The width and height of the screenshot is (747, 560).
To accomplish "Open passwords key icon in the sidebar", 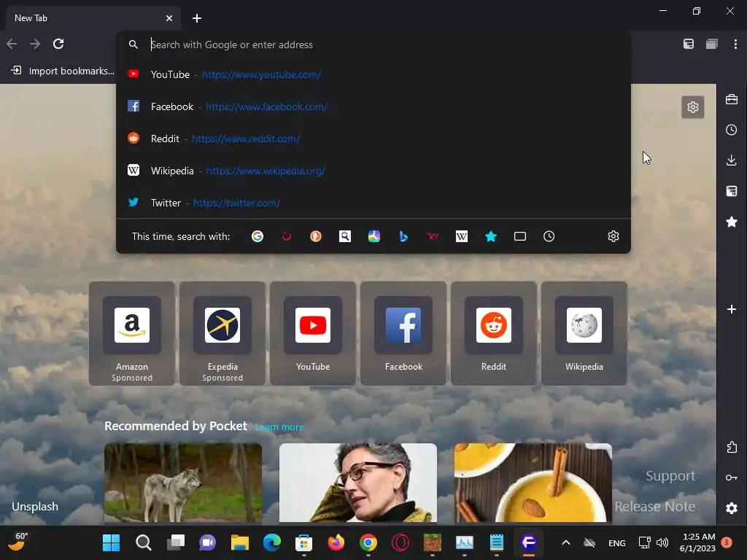I will coord(731,478).
